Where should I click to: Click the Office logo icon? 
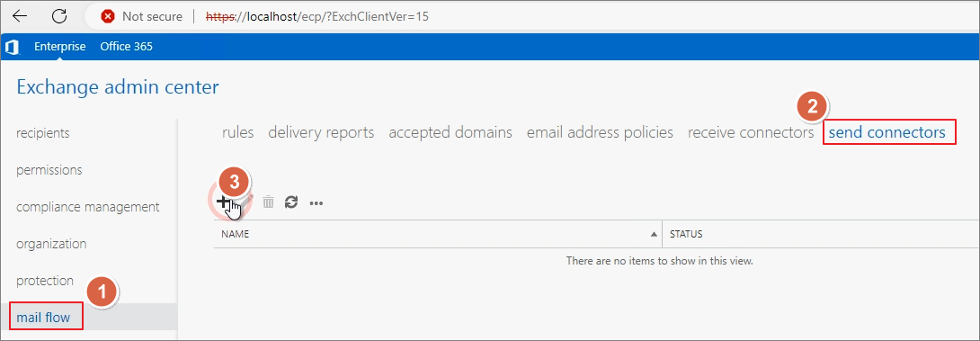click(13, 47)
